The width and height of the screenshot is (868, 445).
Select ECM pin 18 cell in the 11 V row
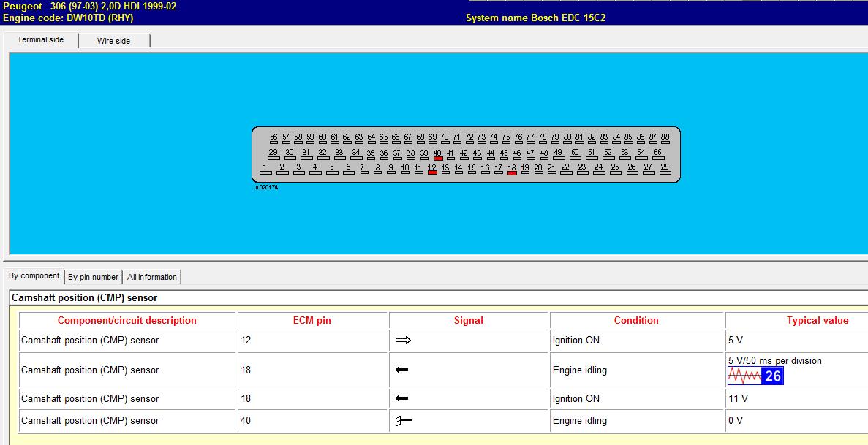coord(312,398)
